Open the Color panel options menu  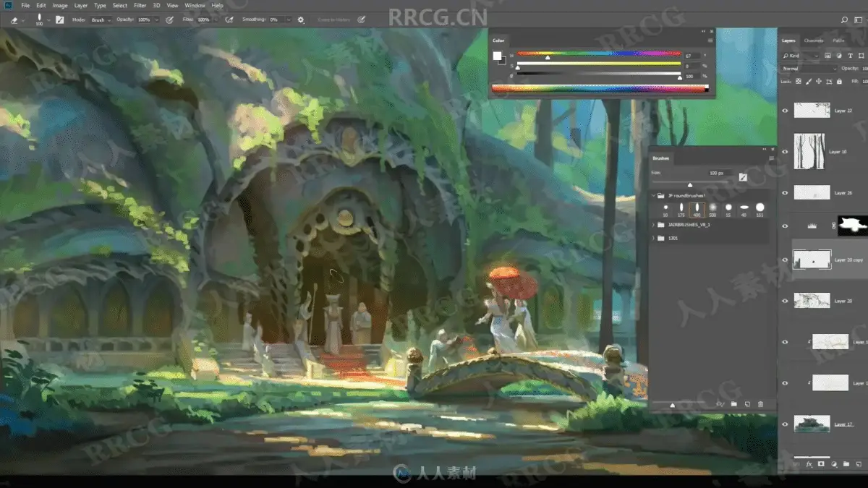click(711, 40)
